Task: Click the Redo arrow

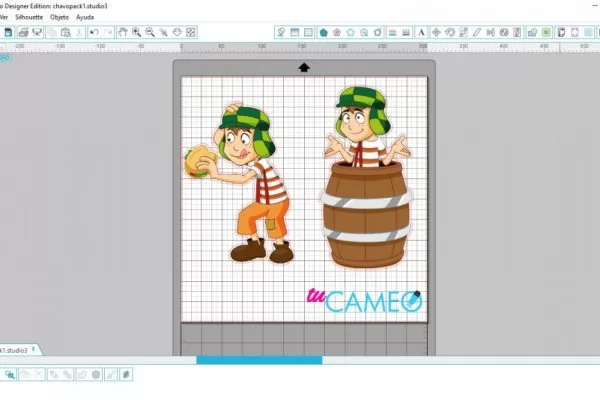Action: (x=108, y=32)
